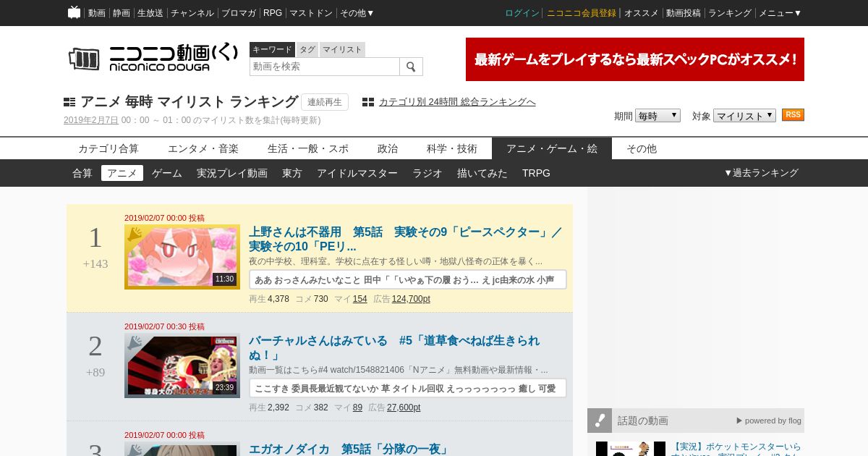Select TRPG subcategory

tap(536, 173)
